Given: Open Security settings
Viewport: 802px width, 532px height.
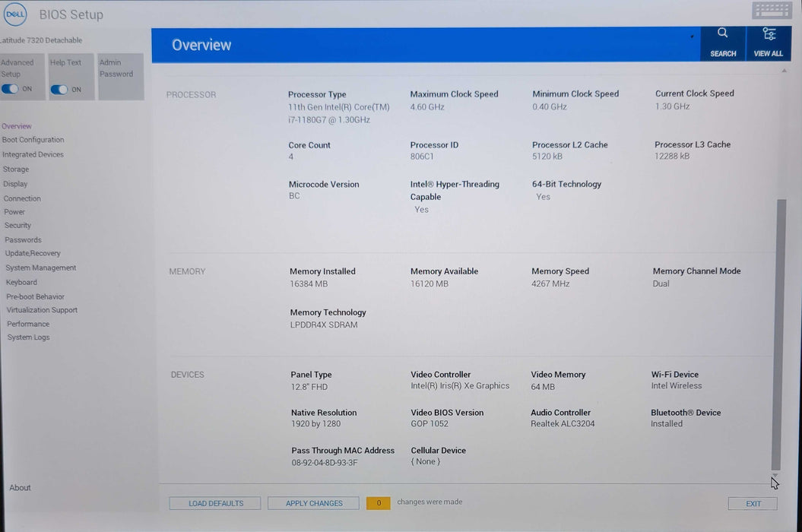Looking at the screenshot, I should click(18, 225).
